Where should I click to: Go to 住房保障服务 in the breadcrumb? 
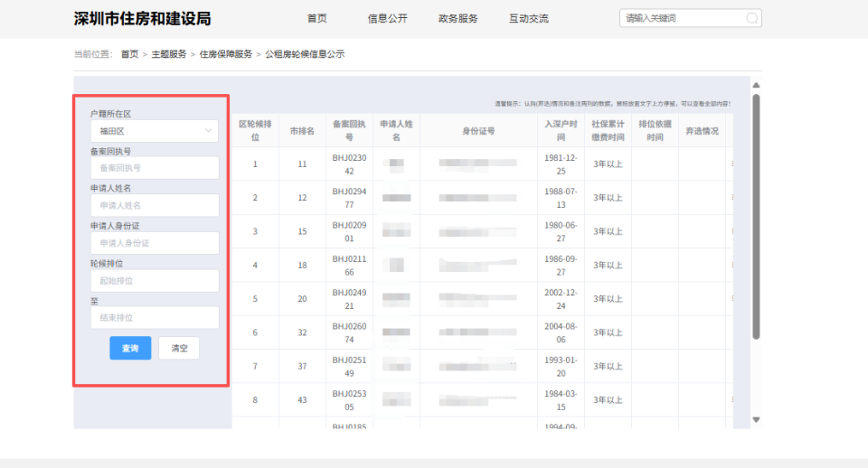[226, 54]
